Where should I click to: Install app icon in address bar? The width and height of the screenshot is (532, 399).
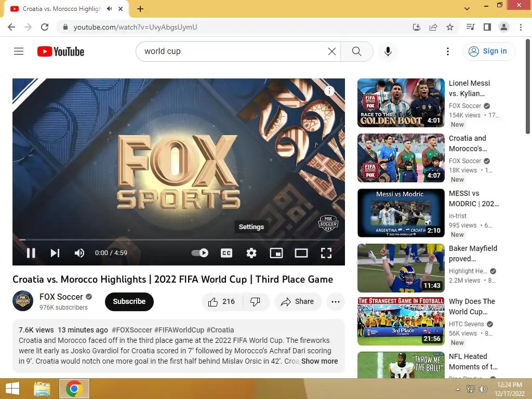417,27
